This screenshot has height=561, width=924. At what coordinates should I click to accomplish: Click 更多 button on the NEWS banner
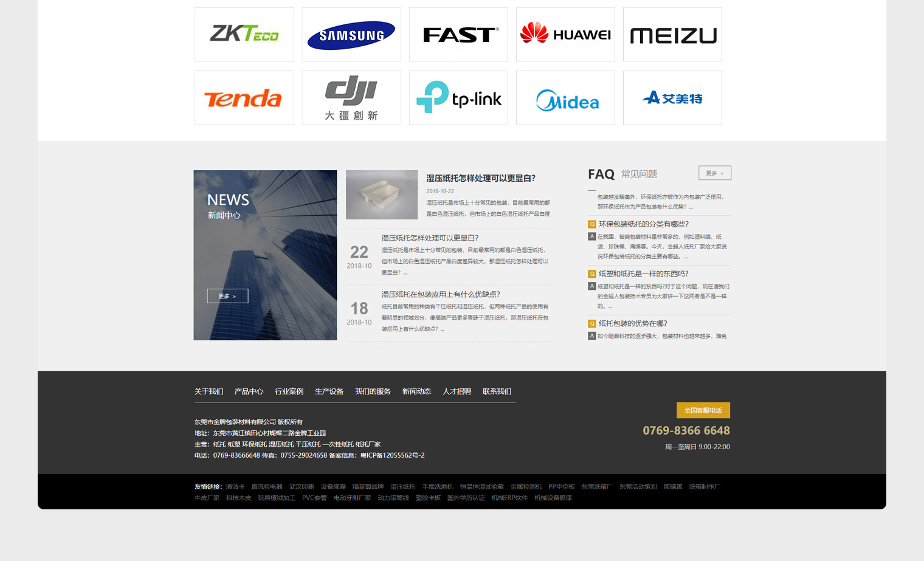coord(227,296)
